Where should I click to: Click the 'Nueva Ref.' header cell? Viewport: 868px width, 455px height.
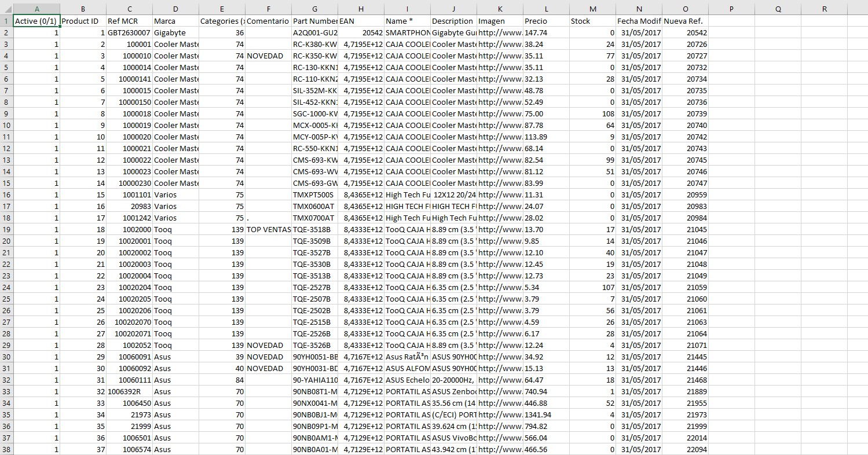tap(686, 21)
